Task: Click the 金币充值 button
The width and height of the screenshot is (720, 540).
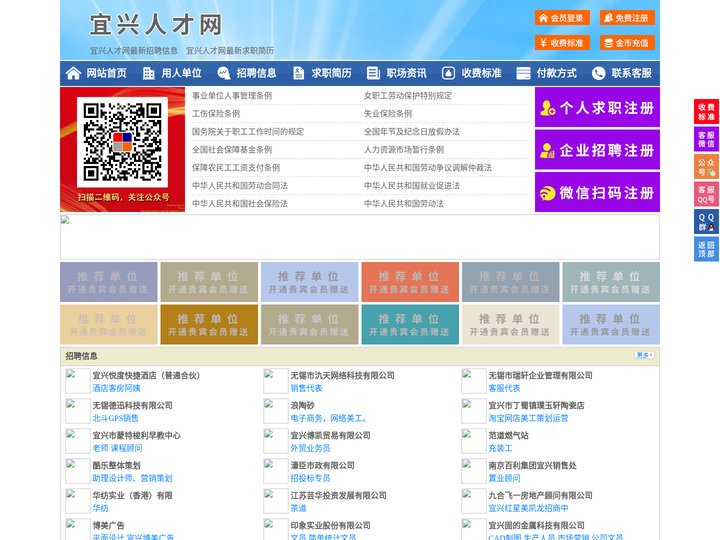Action: pos(627,43)
